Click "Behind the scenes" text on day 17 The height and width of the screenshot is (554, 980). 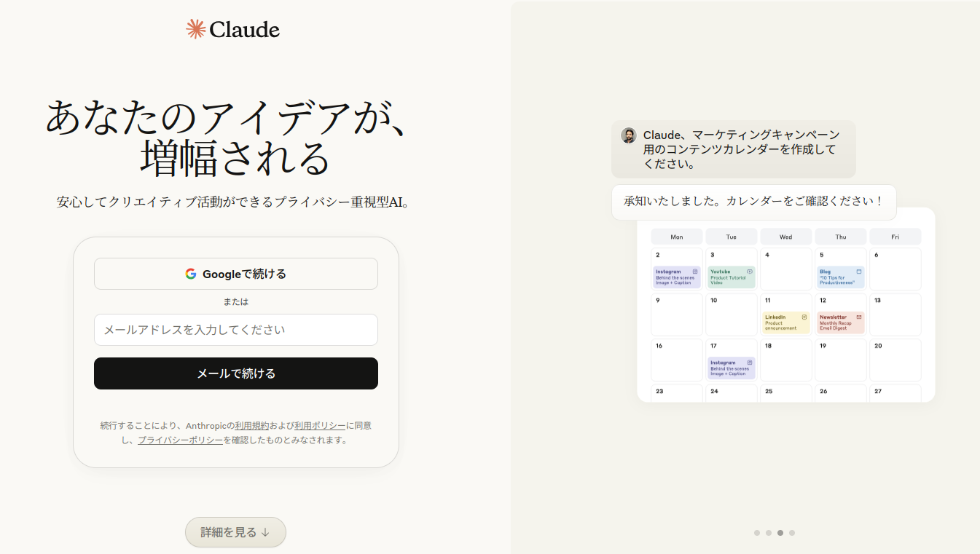729,368
